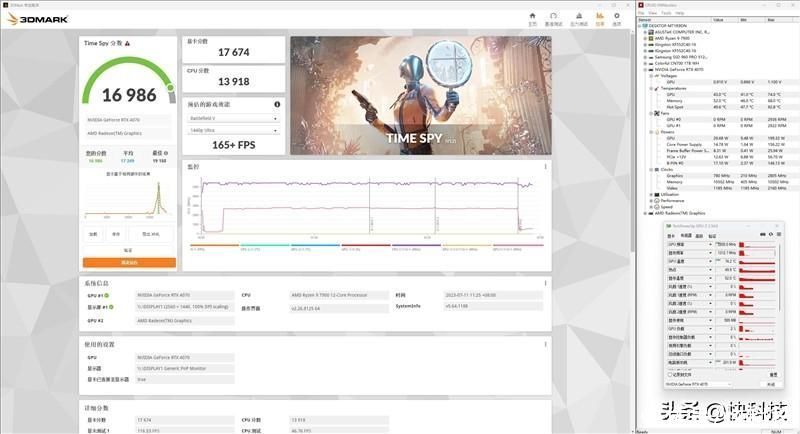Open the three-dot menu of the monitoring panel
The width and height of the screenshot is (800, 434).
pyautogui.click(x=545, y=167)
